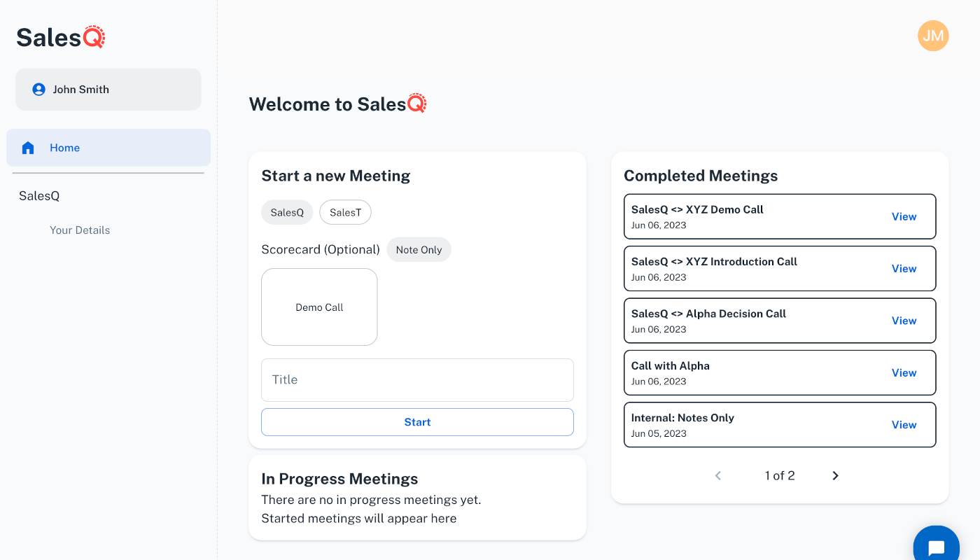Click the John Smith profile icon
The width and height of the screenshot is (980, 560).
coord(39,90)
